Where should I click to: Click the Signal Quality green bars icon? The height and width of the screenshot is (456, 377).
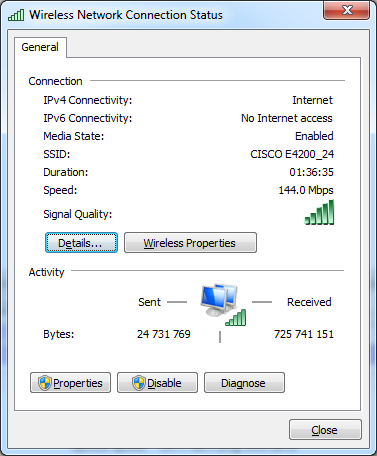[319, 212]
